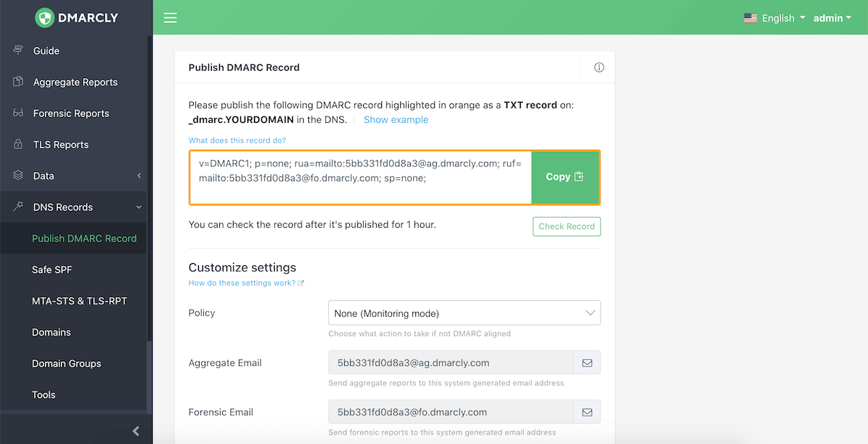The width and height of the screenshot is (868, 444).
Task: Click the Show example link
Action: click(396, 120)
